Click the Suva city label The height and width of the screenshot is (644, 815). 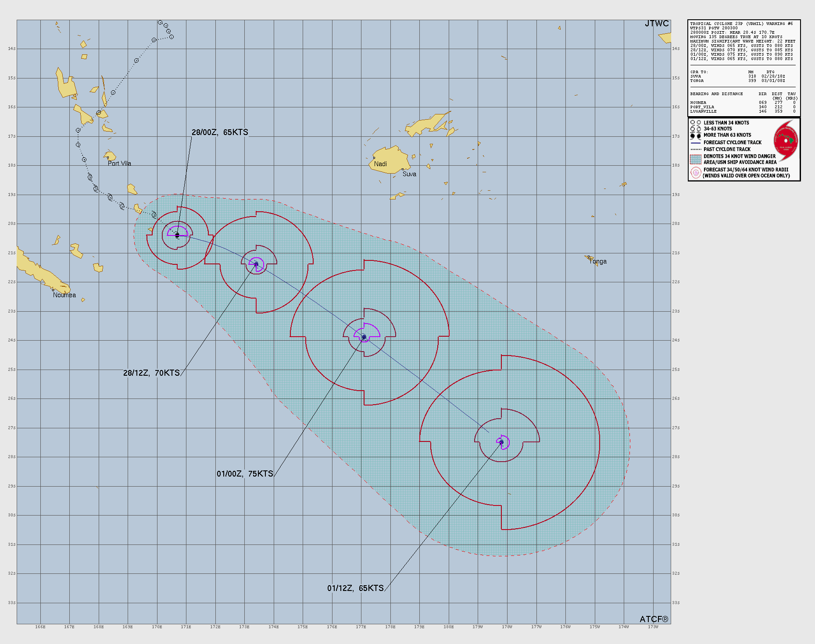pyautogui.click(x=409, y=174)
